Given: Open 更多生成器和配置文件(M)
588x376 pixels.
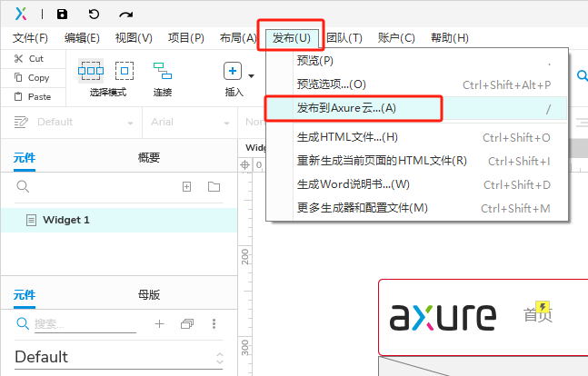Looking at the screenshot, I should 416,208.
